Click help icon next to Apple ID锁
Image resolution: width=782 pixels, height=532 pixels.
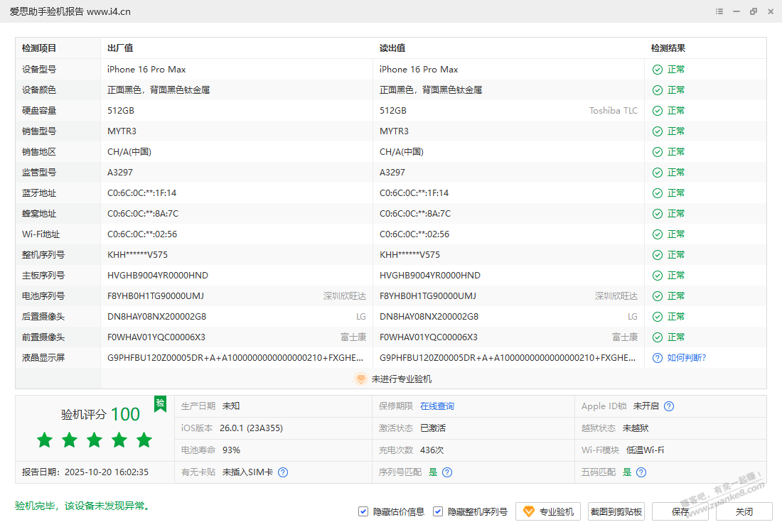pyautogui.click(x=669, y=406)
